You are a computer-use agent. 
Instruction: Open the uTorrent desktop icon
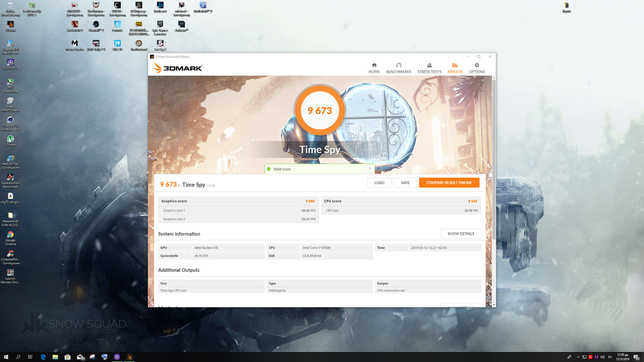(10, 141)
